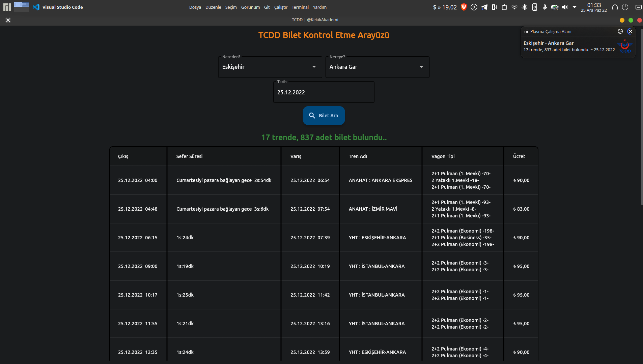Image resolution: width=643 pixels, height=364 pixels.
Task: Click the lock screen icon
Action: [x=615, y=7]
